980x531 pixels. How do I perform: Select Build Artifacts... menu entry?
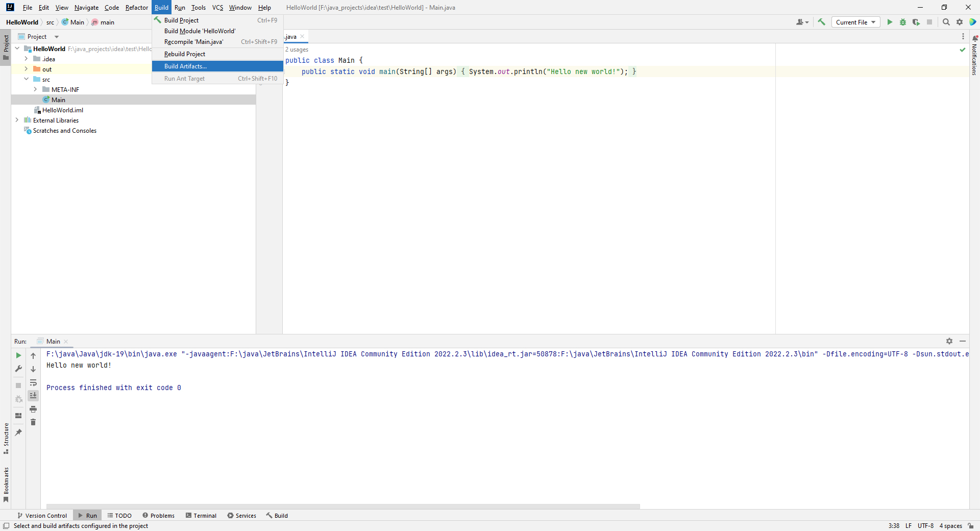[x=217, y=66]
